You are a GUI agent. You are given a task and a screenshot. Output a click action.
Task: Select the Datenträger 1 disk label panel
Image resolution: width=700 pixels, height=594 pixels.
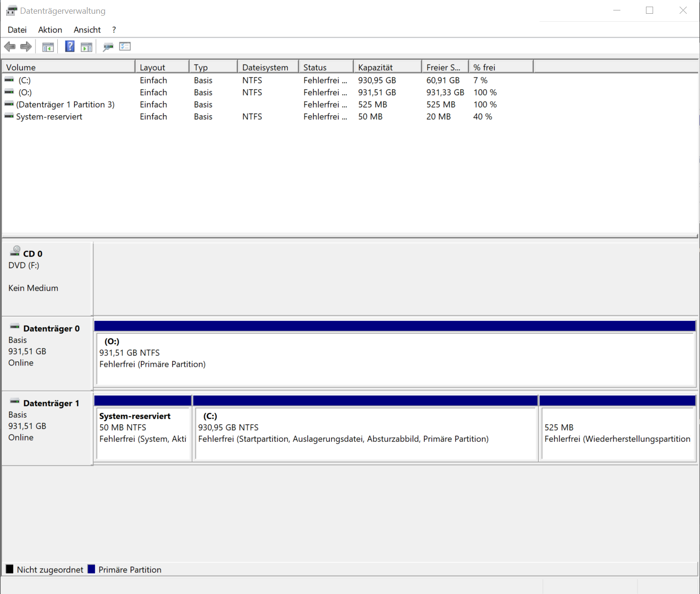(x=47, y=428)
